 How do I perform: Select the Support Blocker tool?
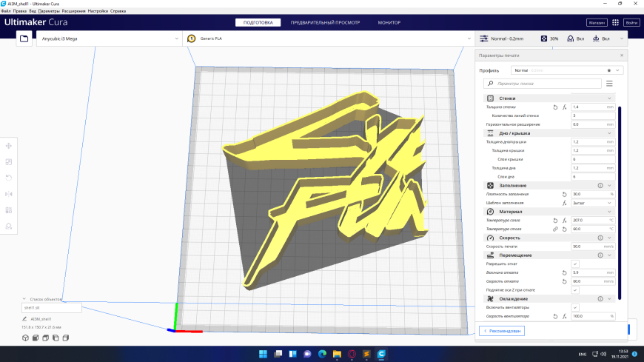(9, 226)
